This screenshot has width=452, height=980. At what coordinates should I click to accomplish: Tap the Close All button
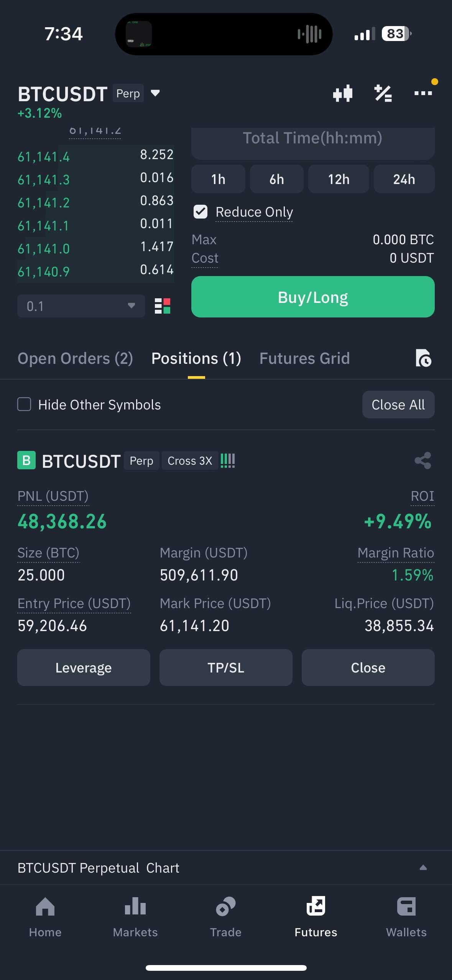(x=398, y=404)
